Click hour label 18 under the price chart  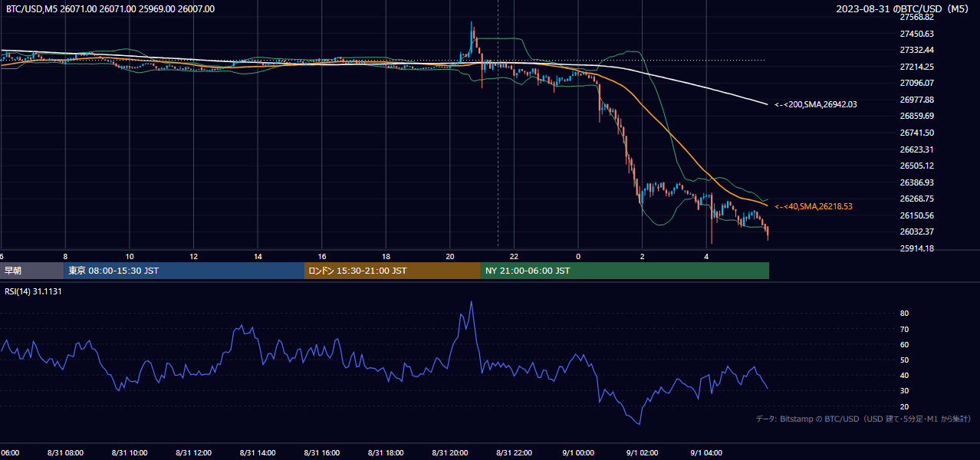[386, 256]
